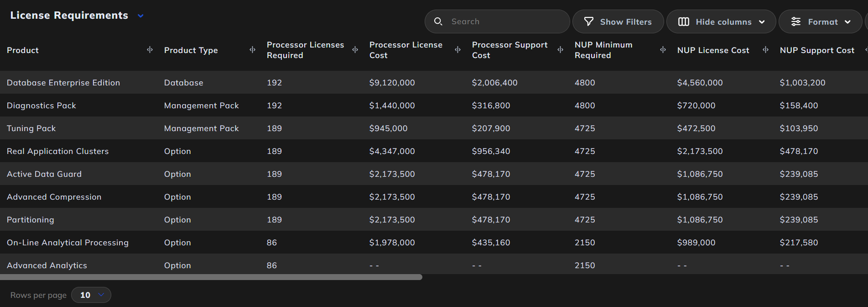Image resolution: width=868 pixels, height=307 pixels.
Task: Sort by the Product column header
Action: tap(23, 50)
